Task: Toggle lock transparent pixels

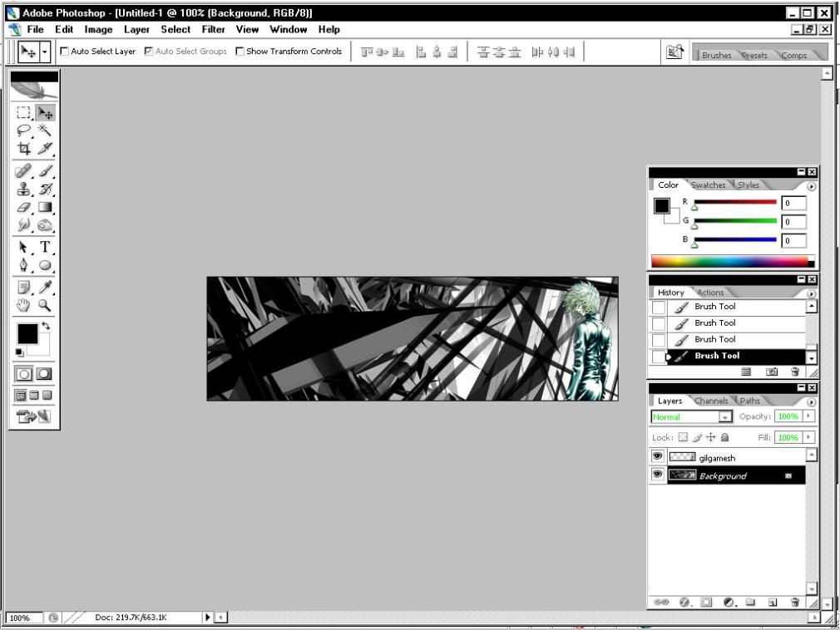Action: (683, 437)
